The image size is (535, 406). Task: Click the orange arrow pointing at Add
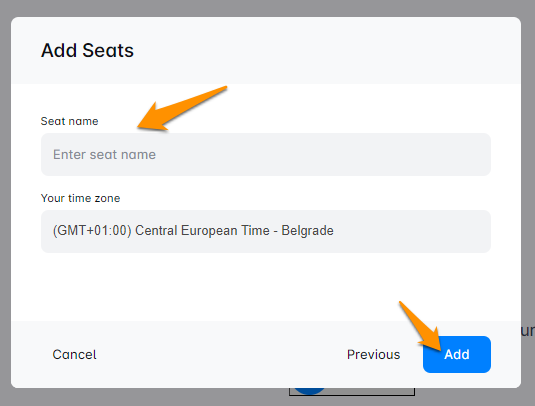420,326
